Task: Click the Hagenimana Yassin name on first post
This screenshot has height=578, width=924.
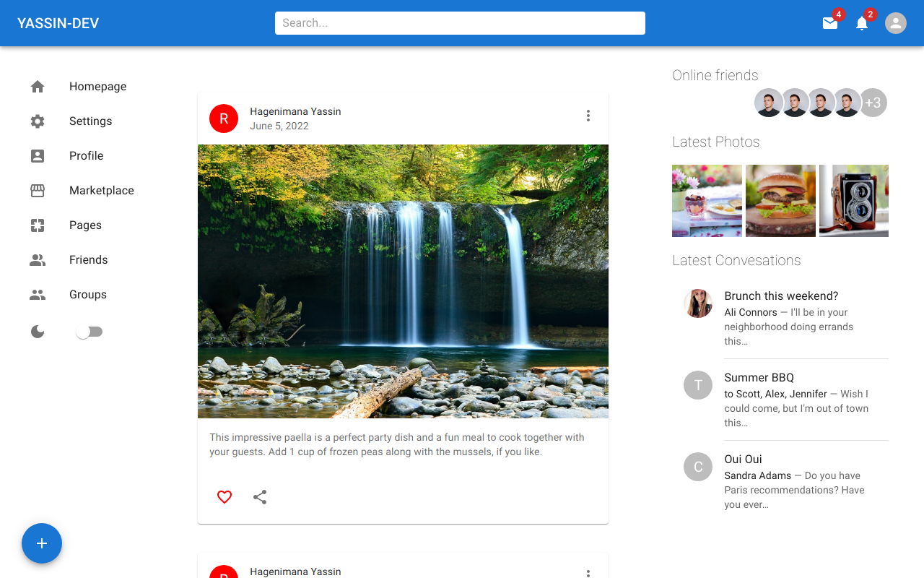Action: 295,111
